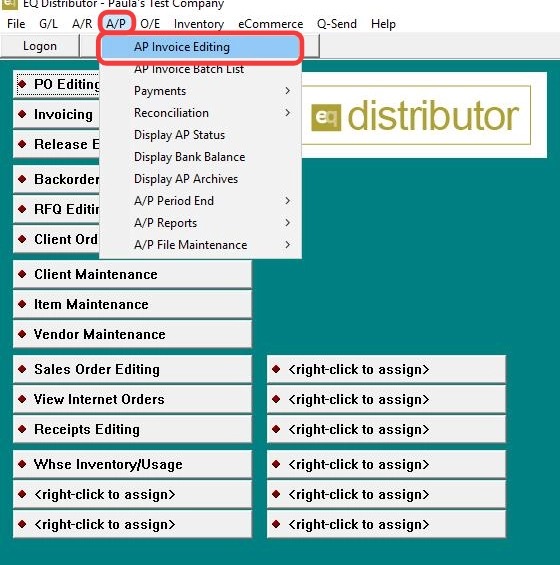560x565 pixels.
Task: Open the eCommerce menu
Action: [x=271, y=24]
